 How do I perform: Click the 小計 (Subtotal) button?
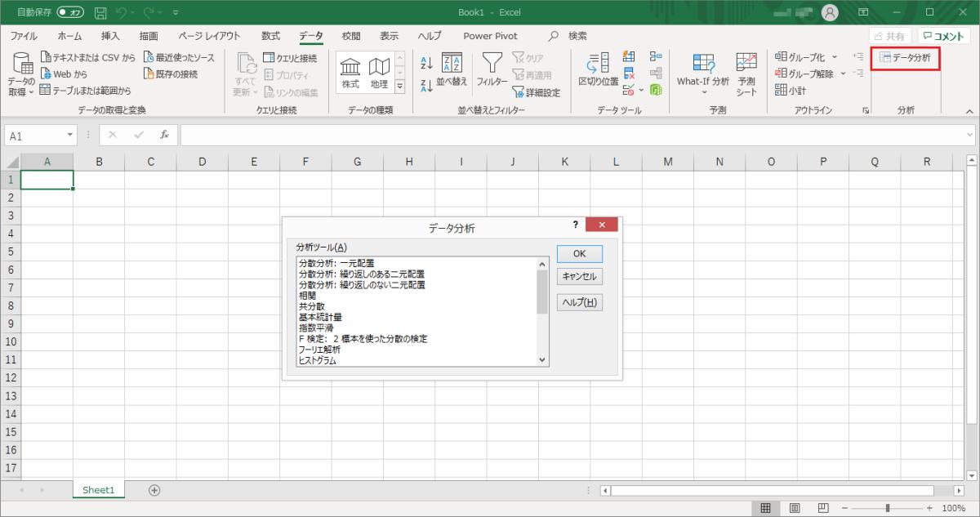coord(791,90)
